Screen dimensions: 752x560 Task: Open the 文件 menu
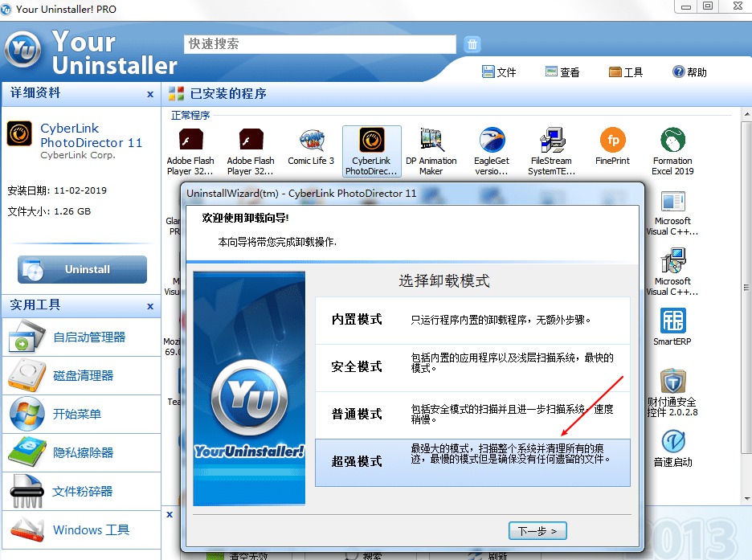pos(499,72)
